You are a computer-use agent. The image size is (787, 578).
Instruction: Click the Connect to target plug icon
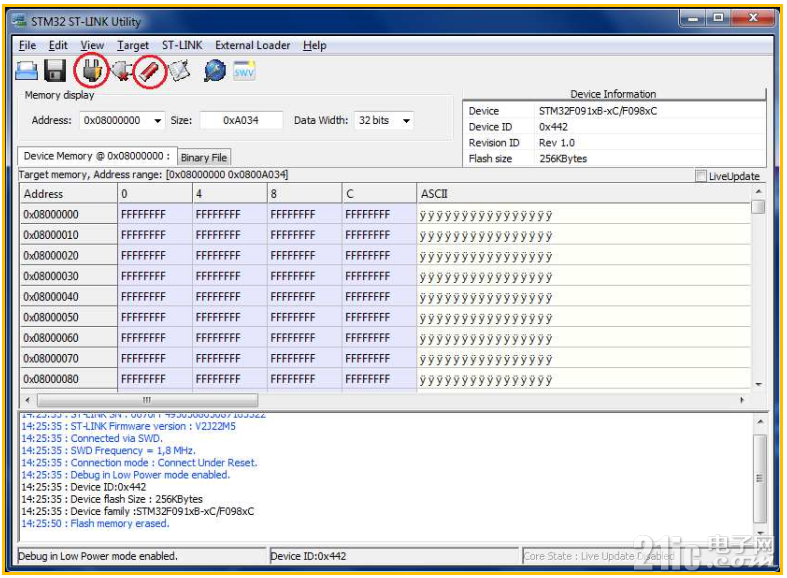click(92, 70)
